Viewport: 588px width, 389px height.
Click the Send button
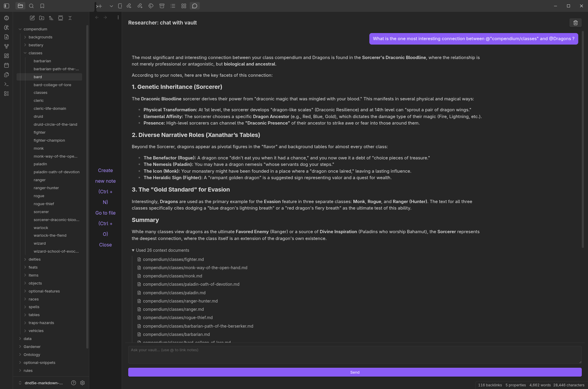pos(355,372)
